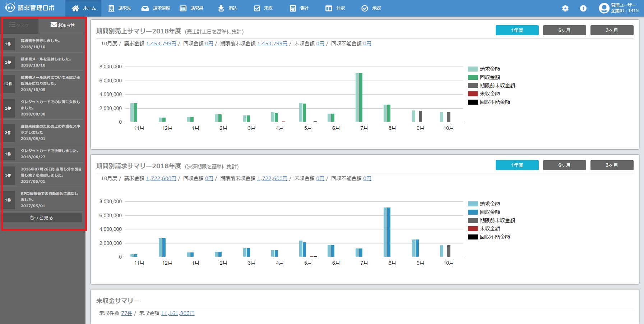Screen dimensions: 644x324
Task: Open the 管理ユーザー account avatar
Action: click(604, 8)
